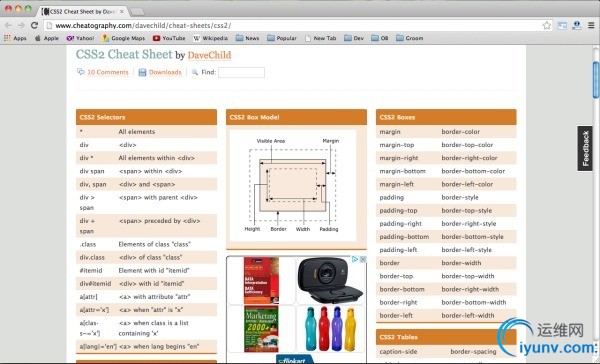
Task: Click the "border-right-color" property text
Action: tap(469, 158)
